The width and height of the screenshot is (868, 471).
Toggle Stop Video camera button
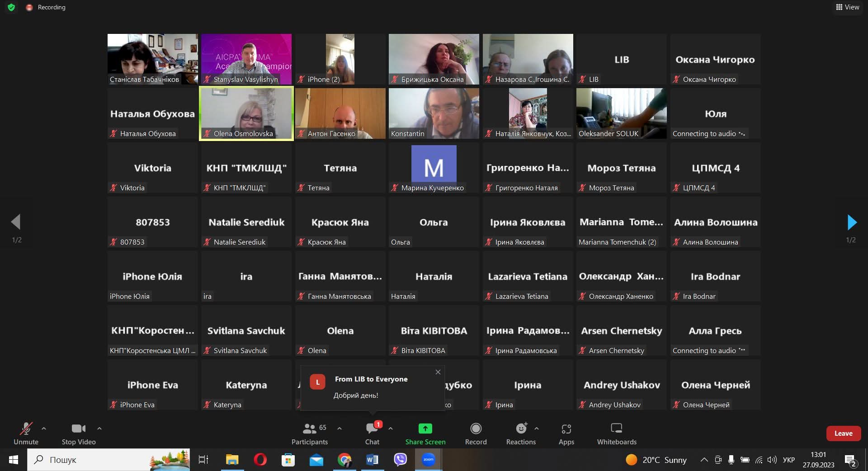click(x=79, y=433)
